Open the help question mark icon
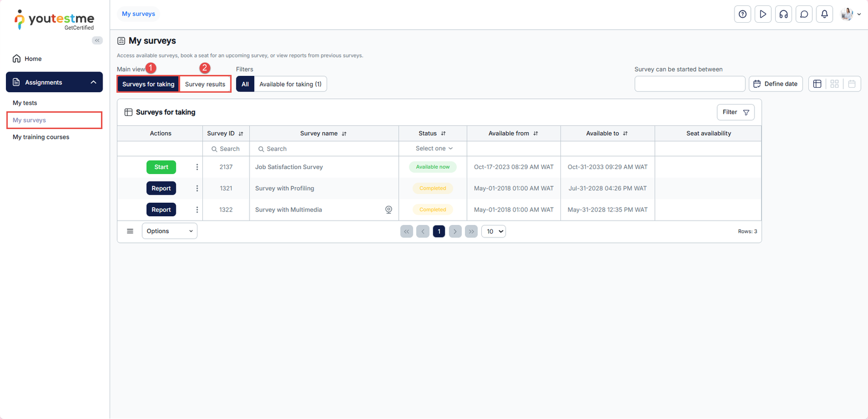The height and width of the screenshot is (419, 868). tap(742, 15)
